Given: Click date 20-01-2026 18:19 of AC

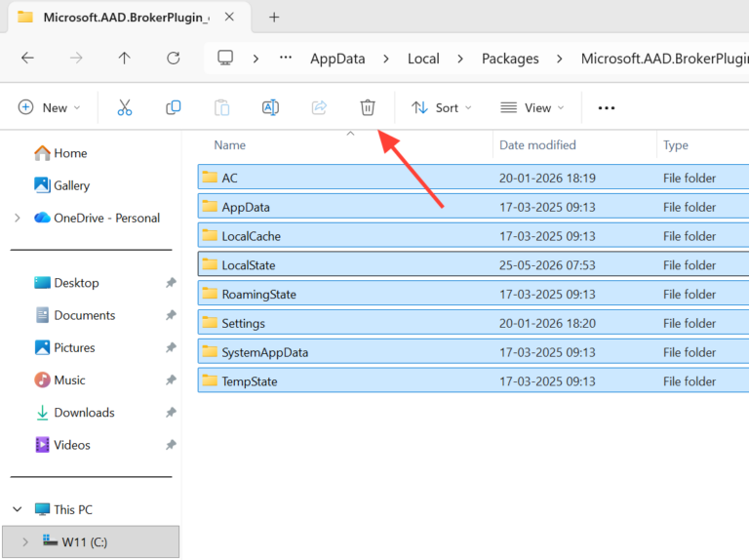Looking at the screenshot, I should pos(547,178).
